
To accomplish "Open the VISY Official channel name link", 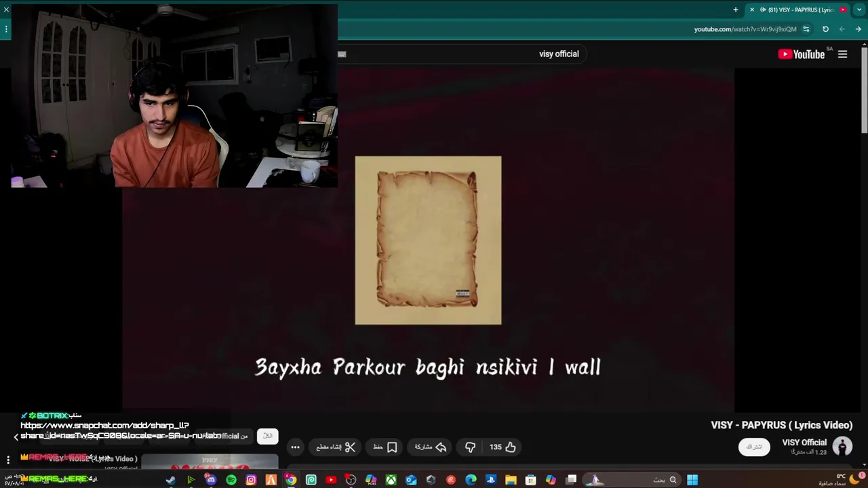I will [804, 443].
